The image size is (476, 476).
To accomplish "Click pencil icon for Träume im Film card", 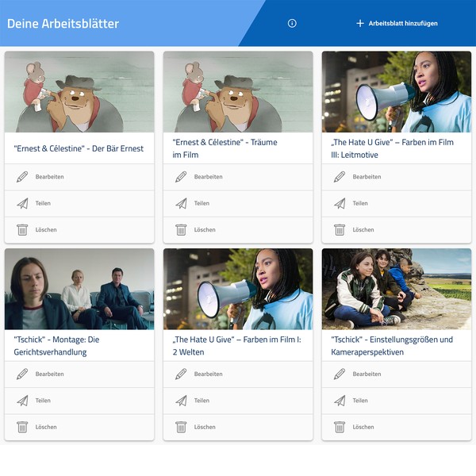I will [181, 177].
